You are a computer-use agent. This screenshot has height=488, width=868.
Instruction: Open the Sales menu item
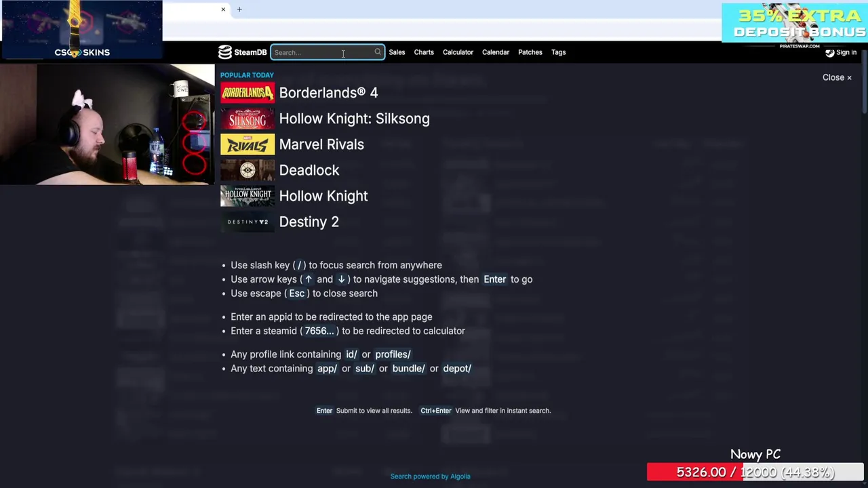click(397, 52)
